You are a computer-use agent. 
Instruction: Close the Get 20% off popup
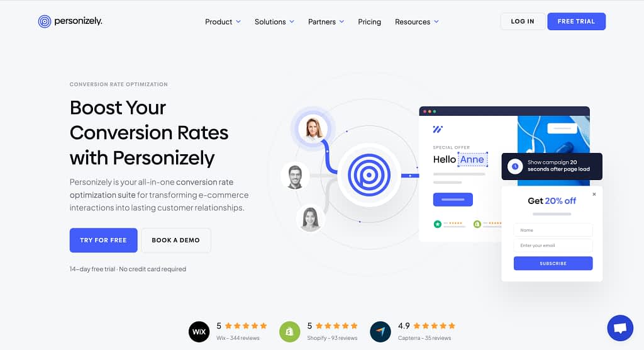point(594,194)
